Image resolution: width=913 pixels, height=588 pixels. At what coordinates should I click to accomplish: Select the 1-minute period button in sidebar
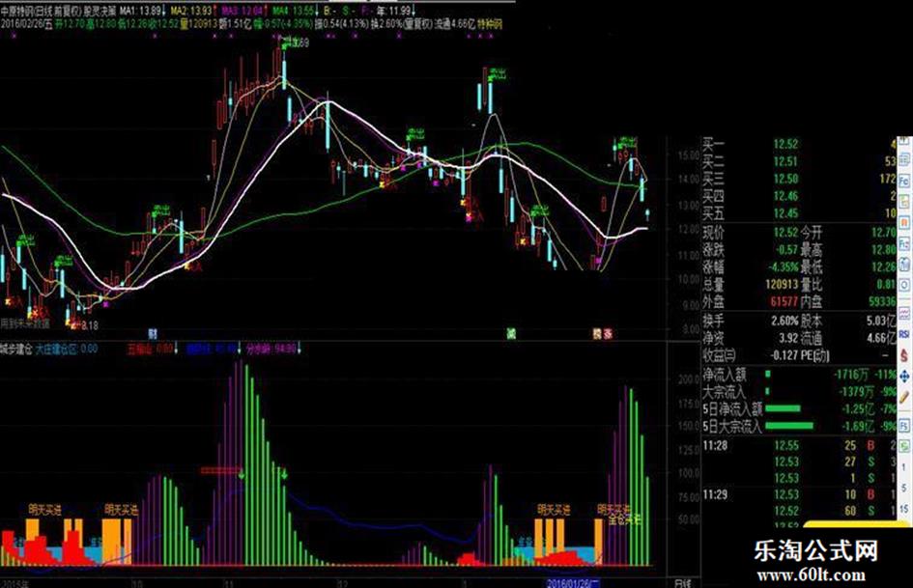tap(904, 465)
